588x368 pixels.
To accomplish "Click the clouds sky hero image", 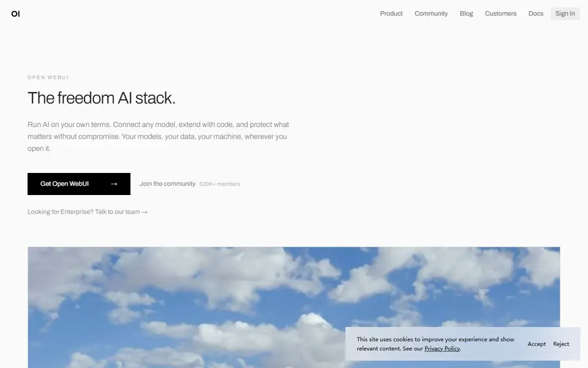I will (293, 307).
